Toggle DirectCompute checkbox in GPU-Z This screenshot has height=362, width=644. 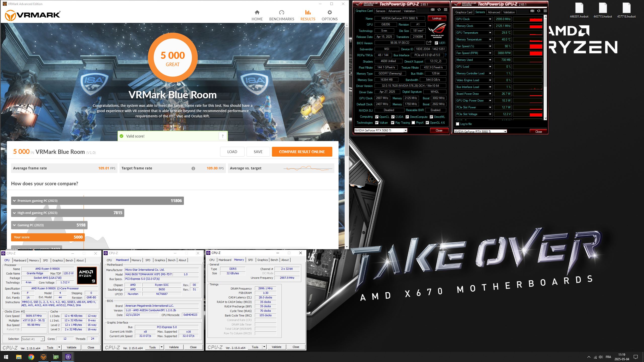(407, 117)
